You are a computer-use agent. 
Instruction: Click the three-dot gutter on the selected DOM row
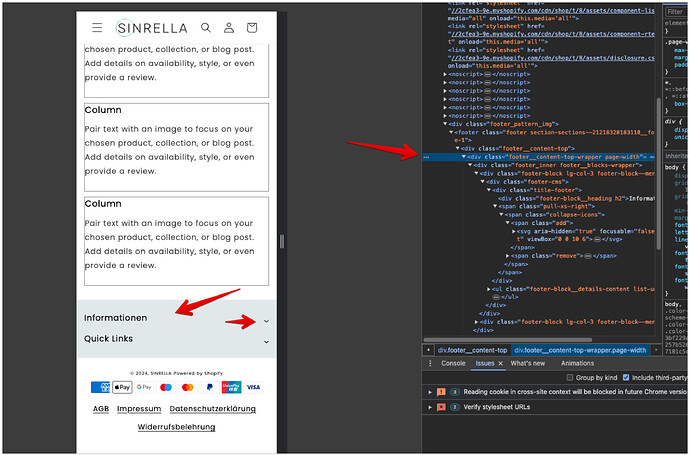tap(426, 157)
